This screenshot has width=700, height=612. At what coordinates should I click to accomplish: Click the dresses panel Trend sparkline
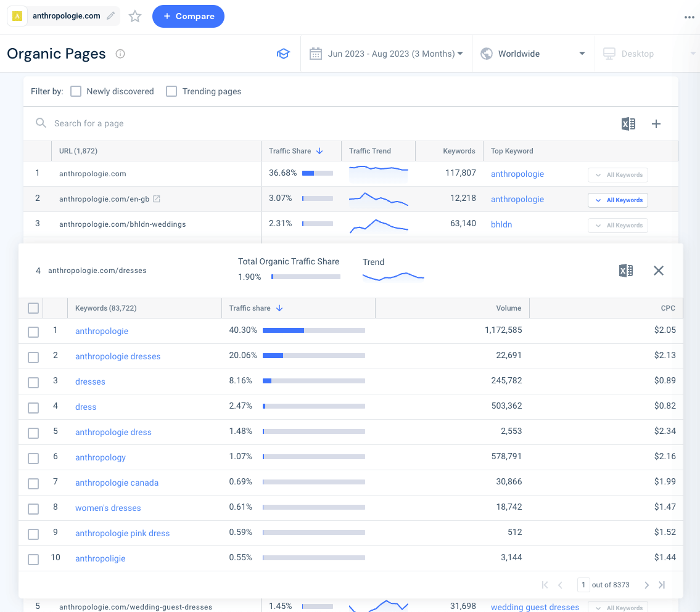pyautogui.click(x=393, y=277)
